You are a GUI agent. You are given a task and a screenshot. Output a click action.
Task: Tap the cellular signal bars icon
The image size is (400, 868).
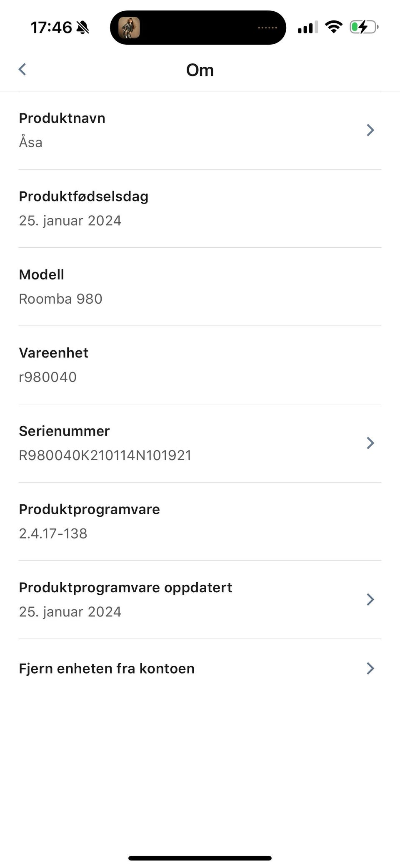point(308,27)
